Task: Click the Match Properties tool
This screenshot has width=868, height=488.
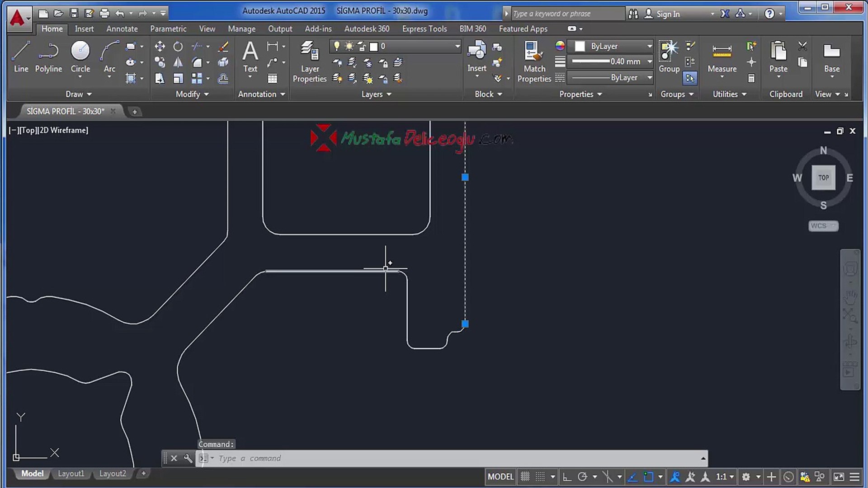Action: pos(534,61)
